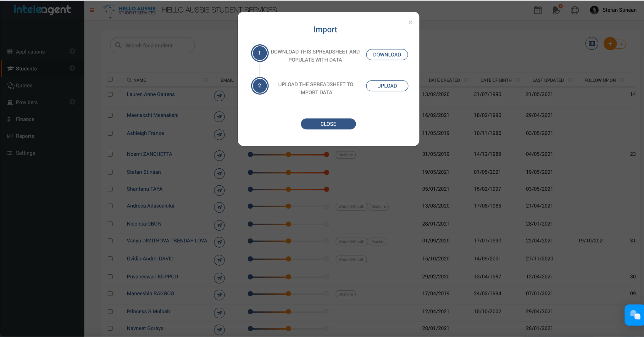Select Lauren Anne Gaitens checkbox
The width and height of the screenshot is (644, 337).
(x=110, y=94)
